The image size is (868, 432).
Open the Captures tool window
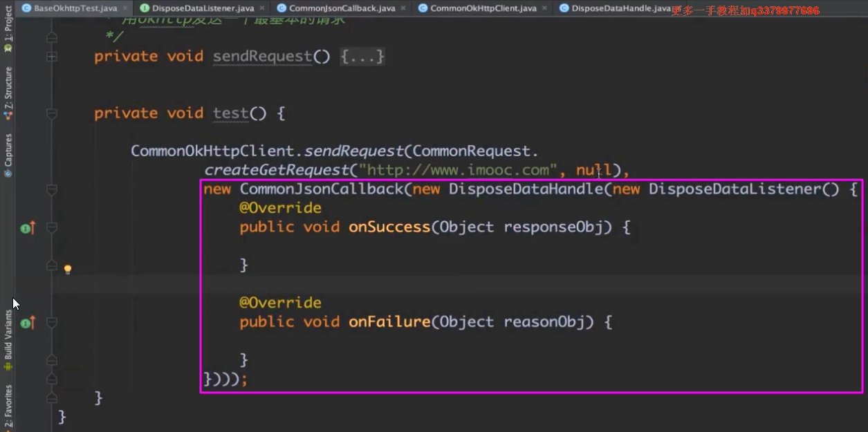8,155
